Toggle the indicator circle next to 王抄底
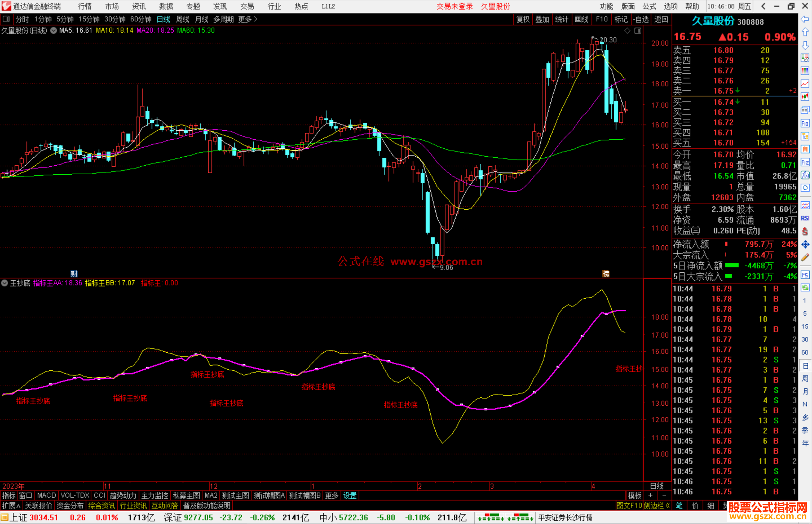812x524 pixels. pos(5,283)
